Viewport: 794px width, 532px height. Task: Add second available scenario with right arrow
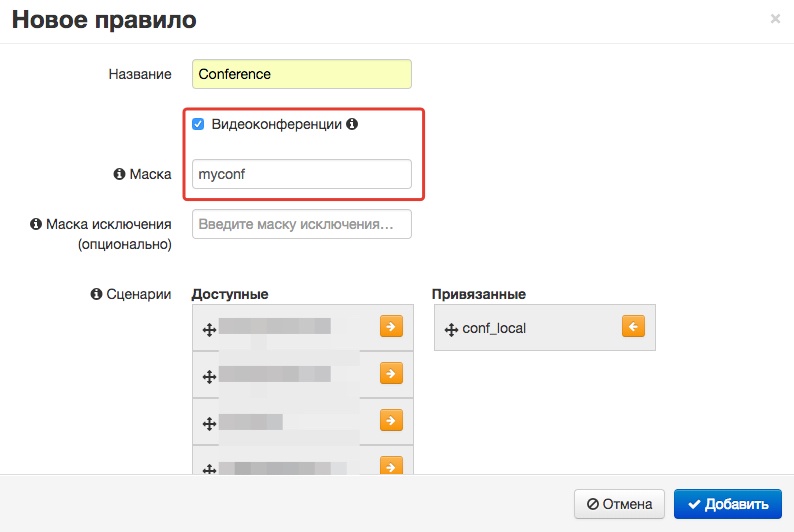390,374
